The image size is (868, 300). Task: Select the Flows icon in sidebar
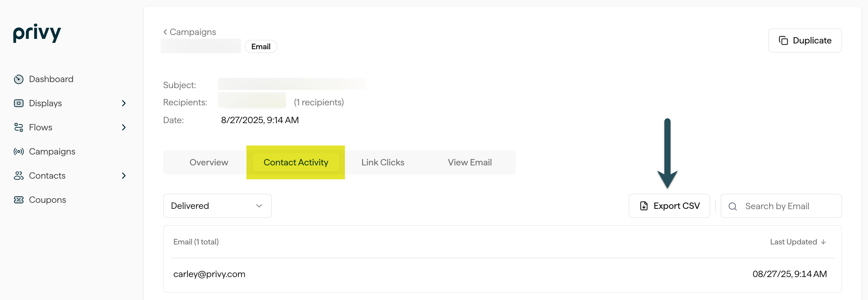click(18, 127)
